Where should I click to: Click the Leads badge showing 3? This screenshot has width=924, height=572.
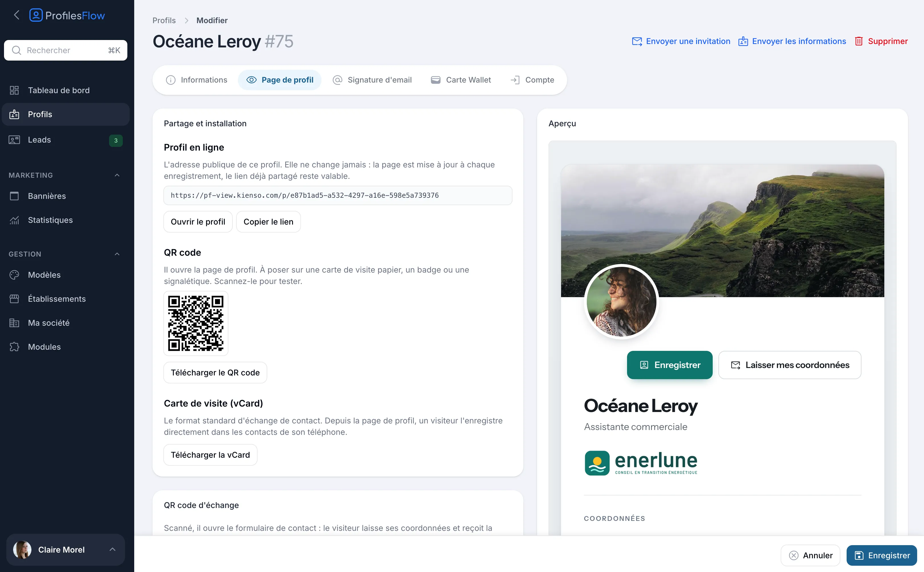click(116, 140)
